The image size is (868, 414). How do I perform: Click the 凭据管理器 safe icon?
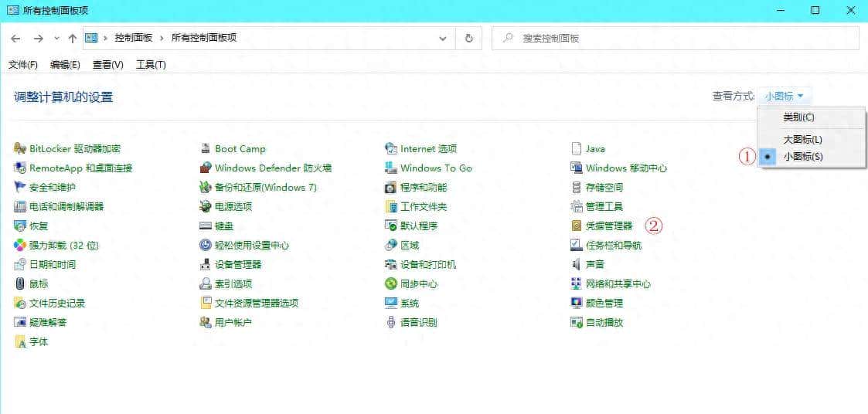(577, 226)
